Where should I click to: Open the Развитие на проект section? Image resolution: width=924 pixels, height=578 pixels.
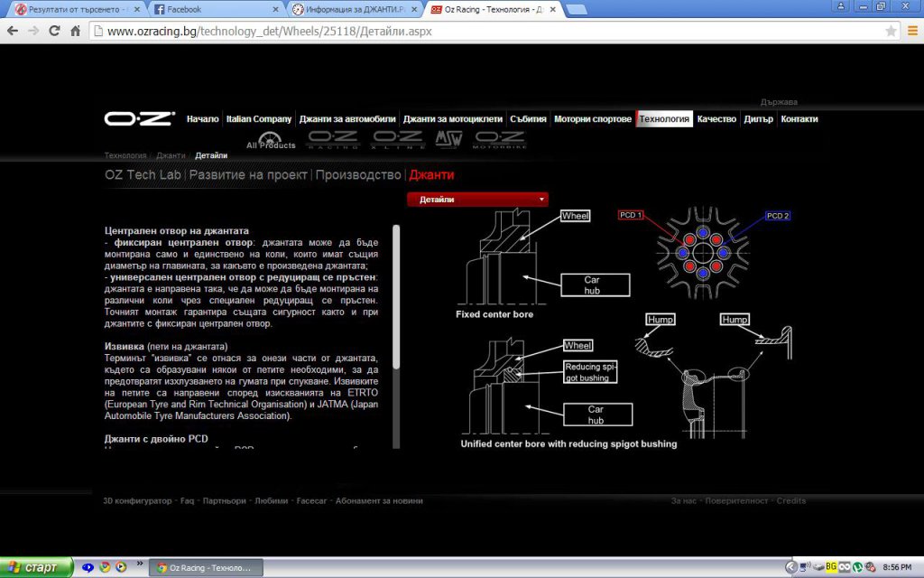pyautogui.click(x=248, y=174)
